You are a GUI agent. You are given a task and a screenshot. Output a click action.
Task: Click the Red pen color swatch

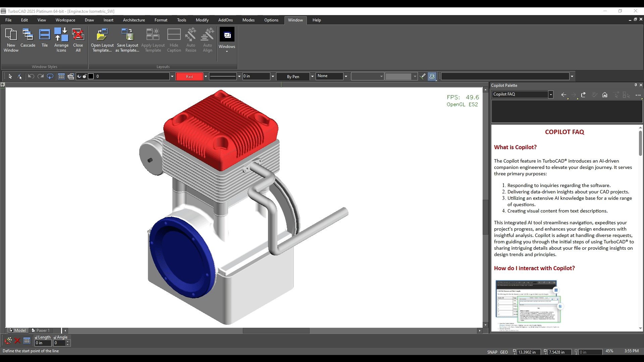tap(189, 76)
